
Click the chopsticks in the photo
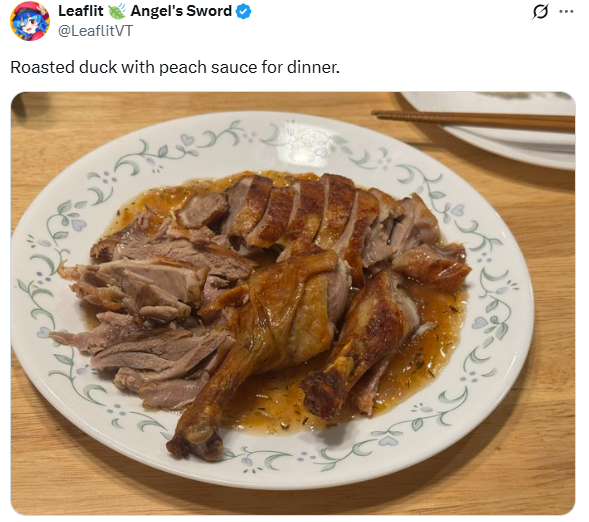coord(473,120)
